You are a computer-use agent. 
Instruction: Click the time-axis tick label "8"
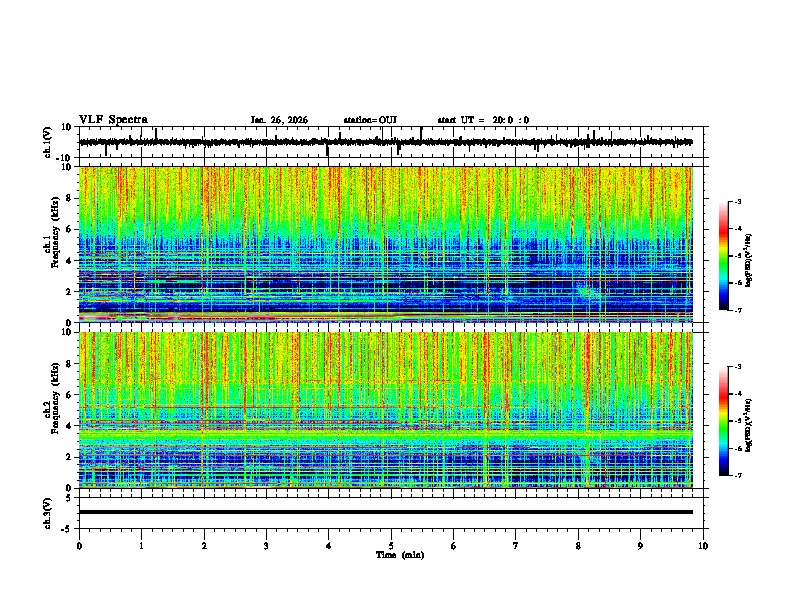578,546
